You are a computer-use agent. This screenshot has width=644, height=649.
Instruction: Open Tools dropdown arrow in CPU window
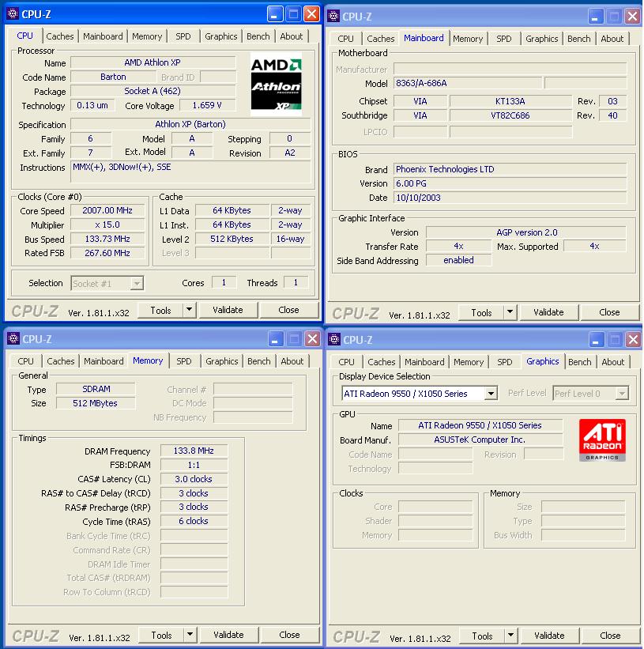(190, 310)
